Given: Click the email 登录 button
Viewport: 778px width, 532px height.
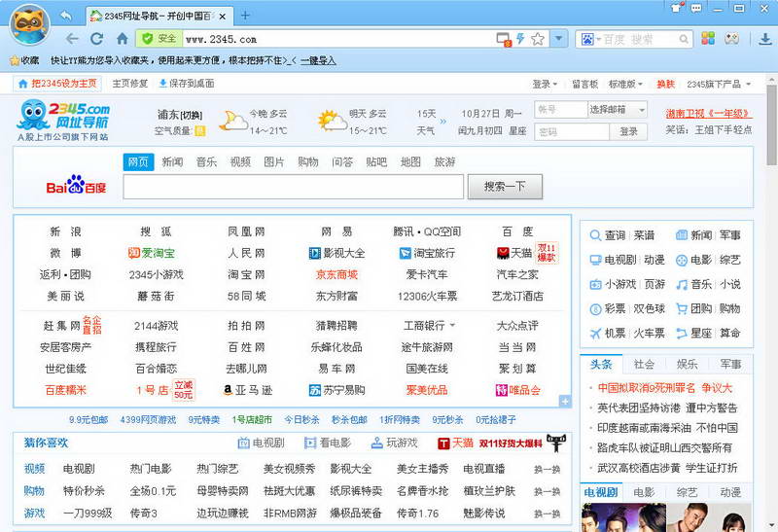Looking at the screenshot, I should (x=628, y=131).
